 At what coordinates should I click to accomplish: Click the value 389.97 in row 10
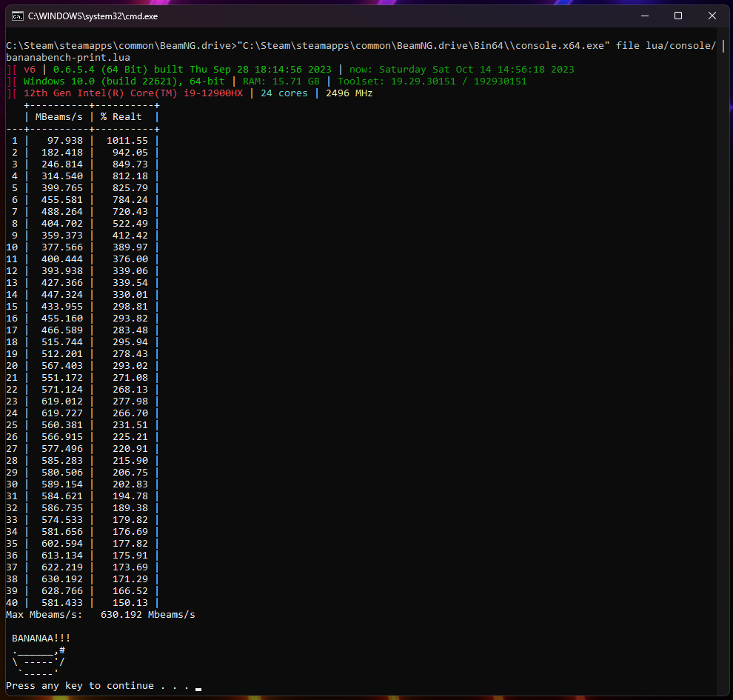[130, 247]
